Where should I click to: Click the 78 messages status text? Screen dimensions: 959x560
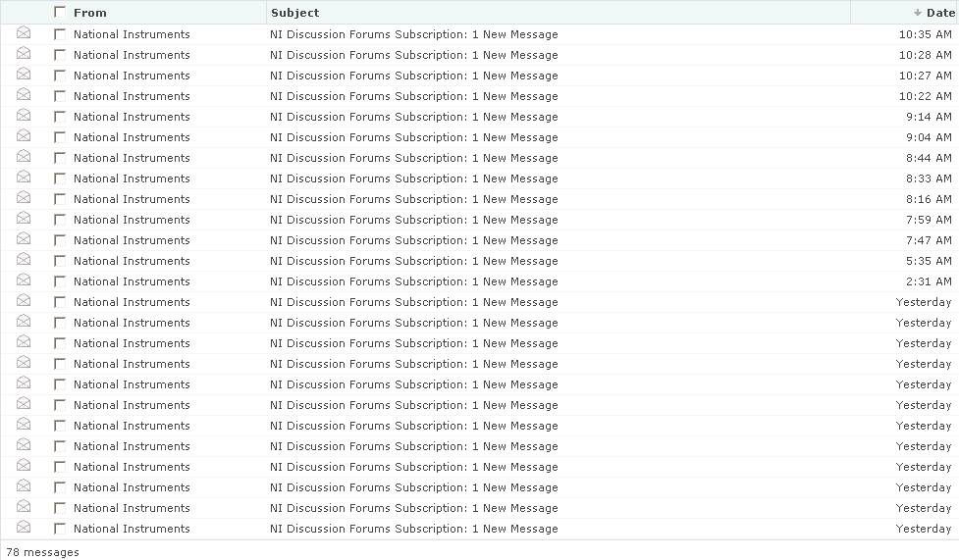[x=43, y=552]
